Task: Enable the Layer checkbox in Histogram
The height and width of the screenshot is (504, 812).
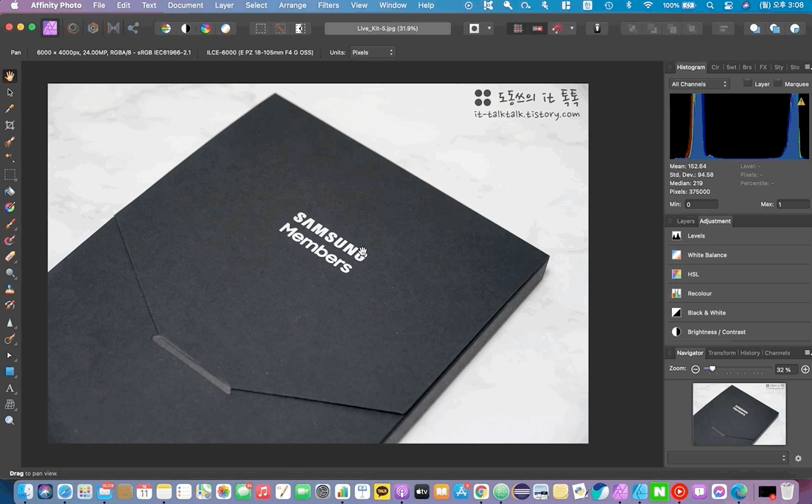Action: (747, 83)
